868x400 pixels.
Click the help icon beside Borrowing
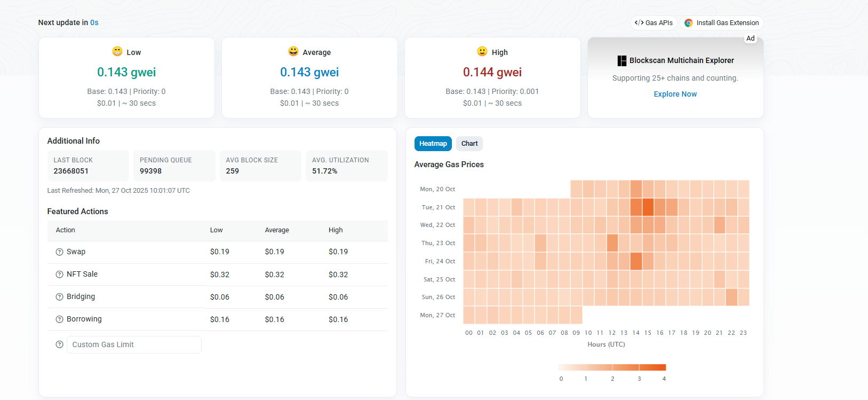click(x=60, y=319)
